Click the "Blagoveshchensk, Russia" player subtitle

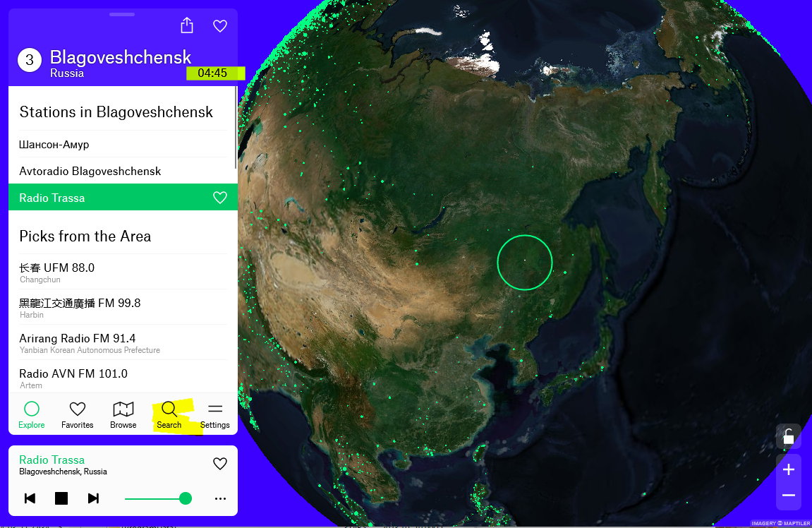[x=63, y=472]
